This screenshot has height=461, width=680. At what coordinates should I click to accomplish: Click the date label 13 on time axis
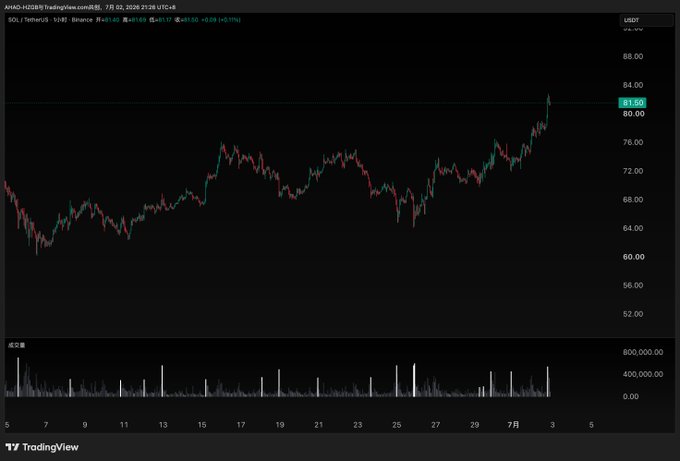tap(163, 425)
